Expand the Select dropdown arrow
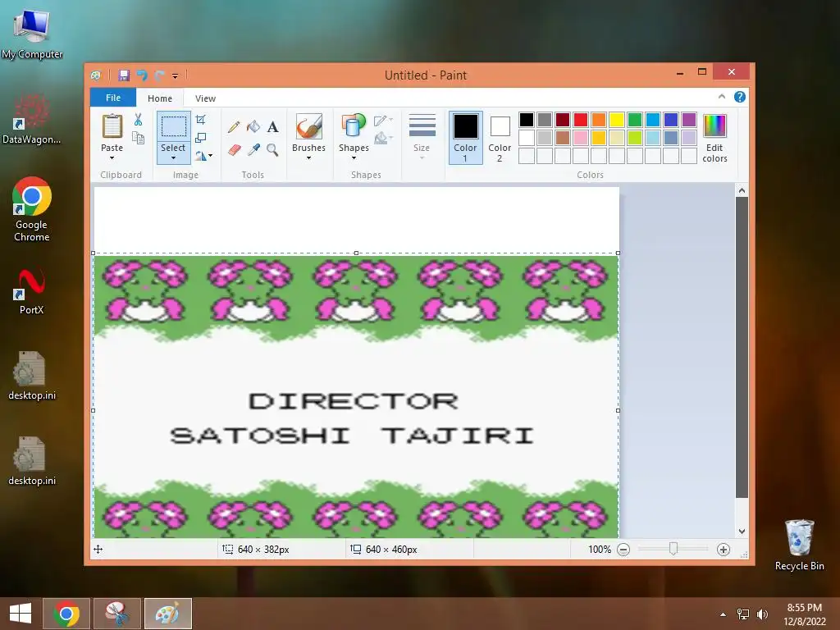The width and height of the screenshot is (840, 630). pos(174,158)
